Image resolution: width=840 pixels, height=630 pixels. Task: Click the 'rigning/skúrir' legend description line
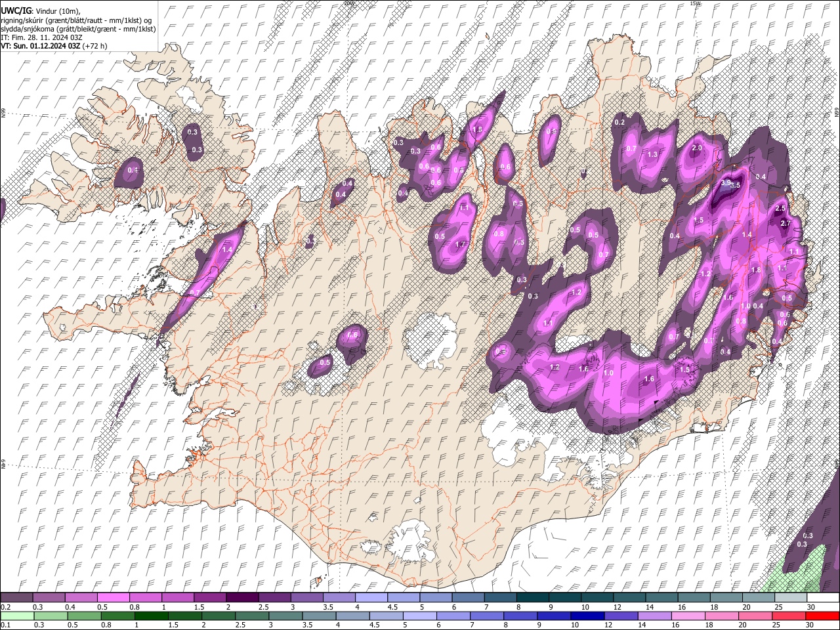[x=75, y=20]
